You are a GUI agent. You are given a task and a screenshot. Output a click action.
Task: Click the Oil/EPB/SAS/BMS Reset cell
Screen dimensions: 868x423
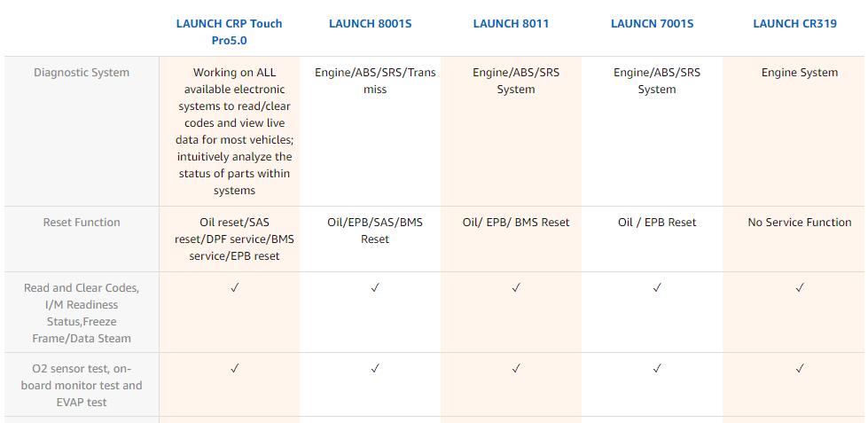375,231
